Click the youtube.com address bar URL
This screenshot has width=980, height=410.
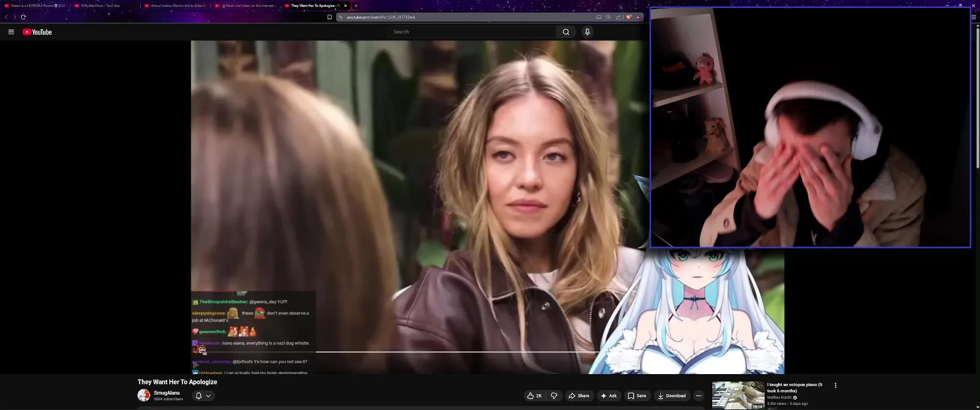coord(381,17)
